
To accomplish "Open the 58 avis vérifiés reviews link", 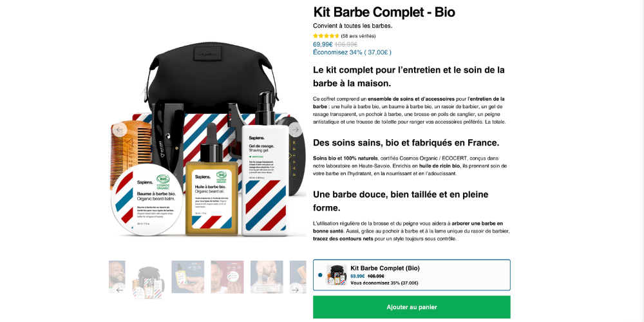I will click(x=358, y=36).
